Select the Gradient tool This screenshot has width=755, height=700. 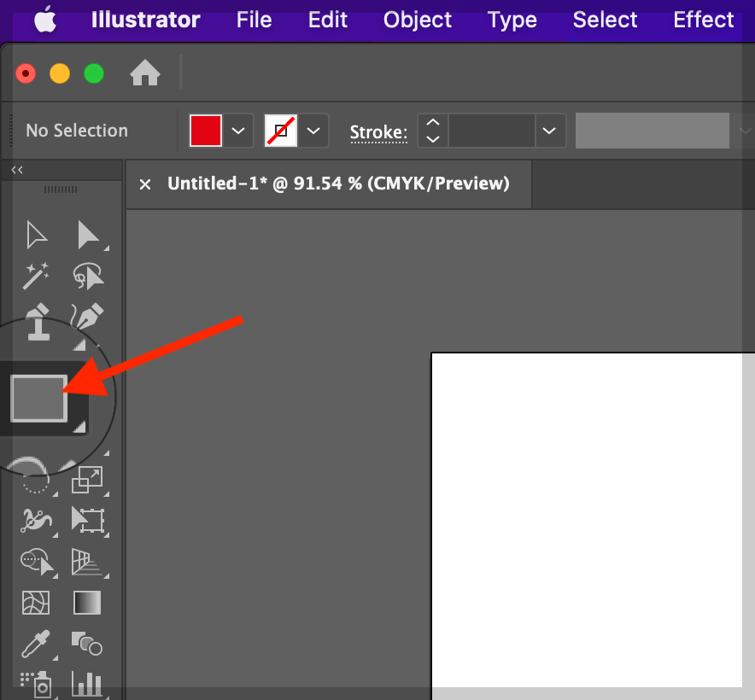pyautogui.click(x=87, y=603)
